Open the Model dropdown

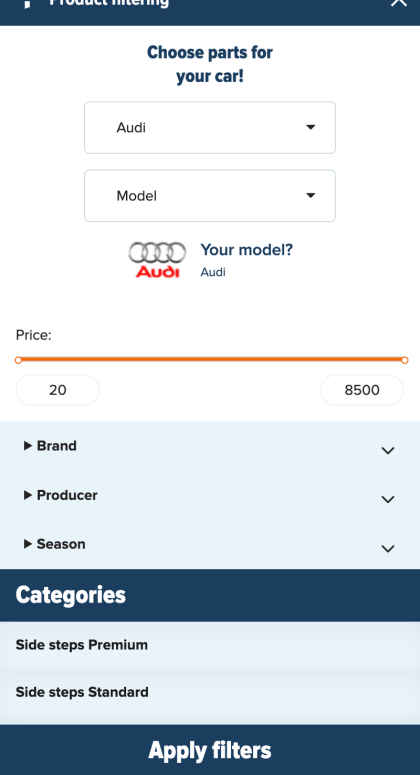[x=210, y=196]
